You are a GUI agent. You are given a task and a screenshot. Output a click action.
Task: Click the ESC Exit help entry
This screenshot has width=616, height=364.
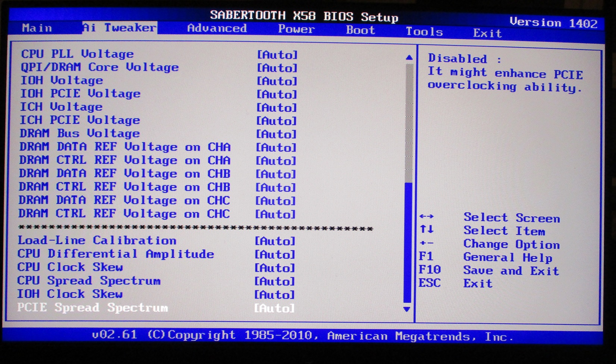coord(455,283)
